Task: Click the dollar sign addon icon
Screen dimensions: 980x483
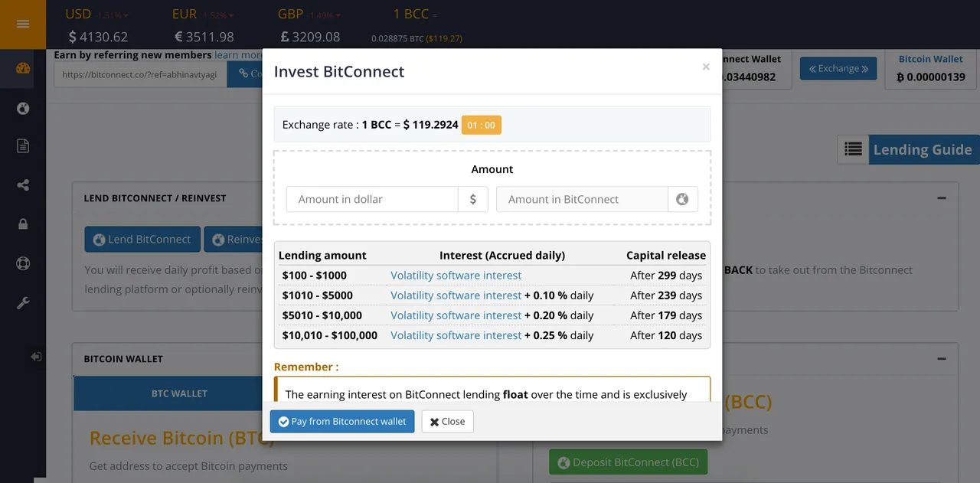Action: coord(473,199)
